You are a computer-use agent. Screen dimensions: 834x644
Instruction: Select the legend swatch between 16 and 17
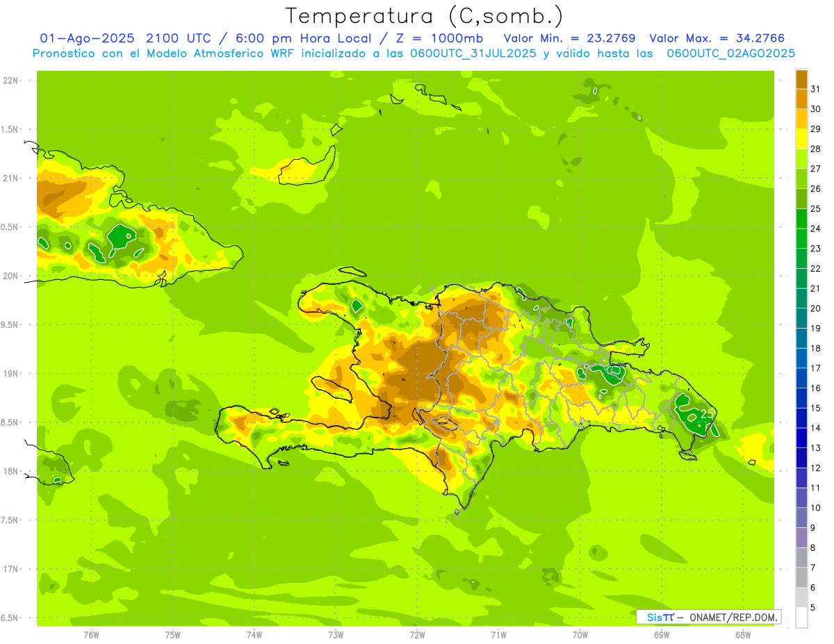click(x=801, y=378)
